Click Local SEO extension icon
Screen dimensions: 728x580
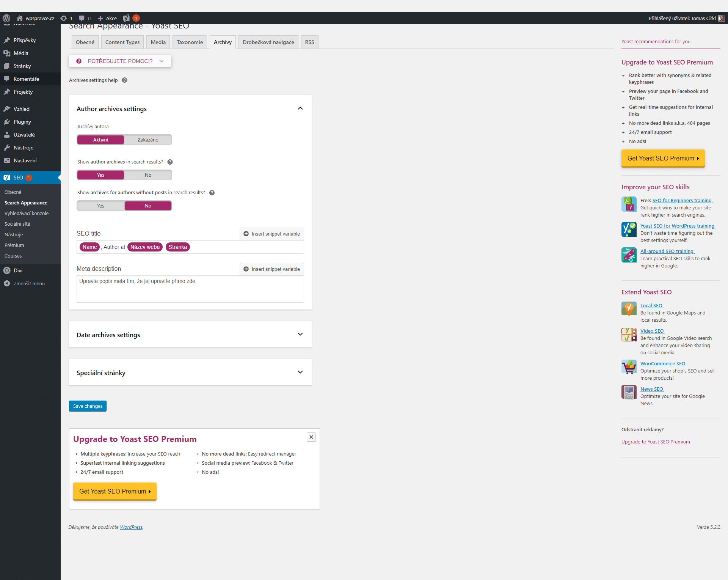point(629,309)
